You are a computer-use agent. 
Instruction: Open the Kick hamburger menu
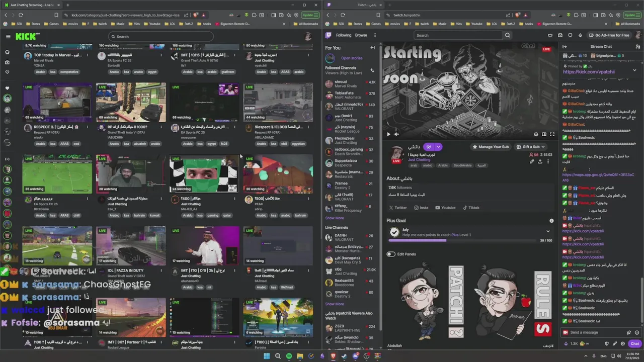(8, 36)
